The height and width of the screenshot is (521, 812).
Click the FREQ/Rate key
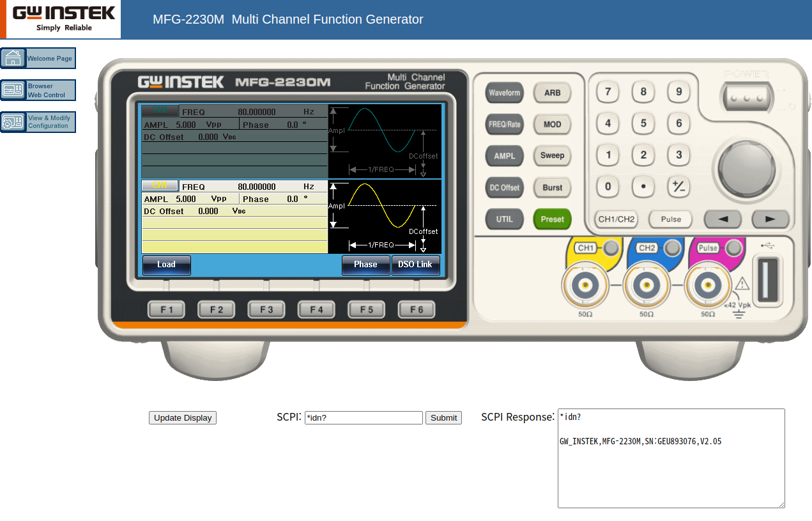[x=504, y=125]
